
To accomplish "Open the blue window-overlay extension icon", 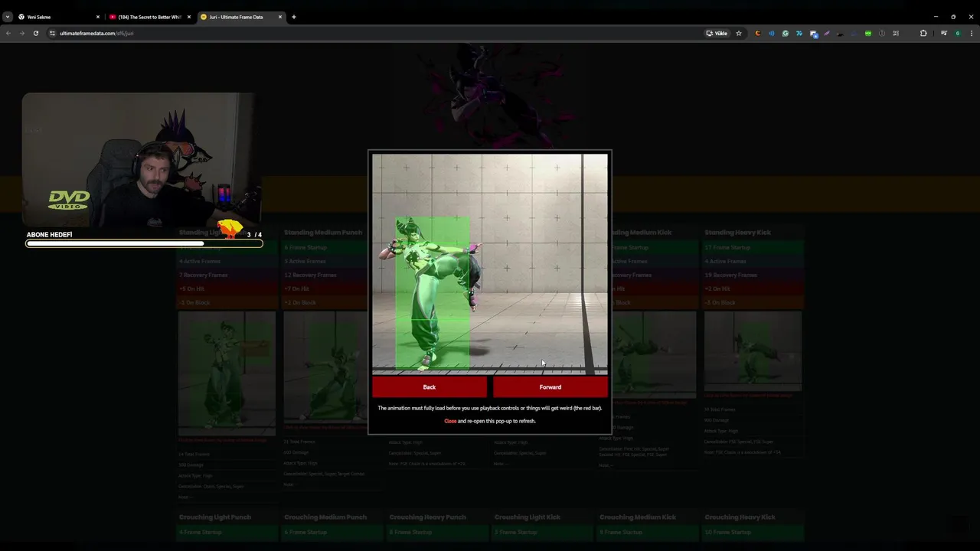I will 813,33.
